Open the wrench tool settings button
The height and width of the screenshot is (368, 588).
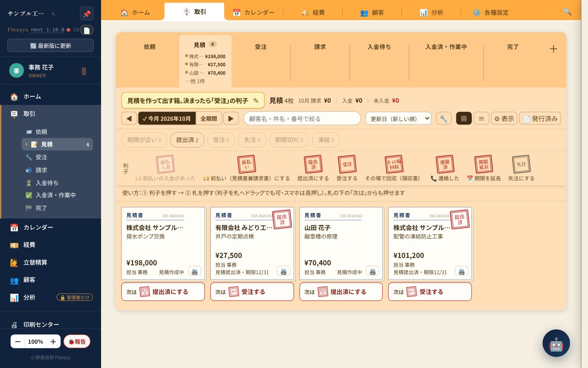coord(444,118)
